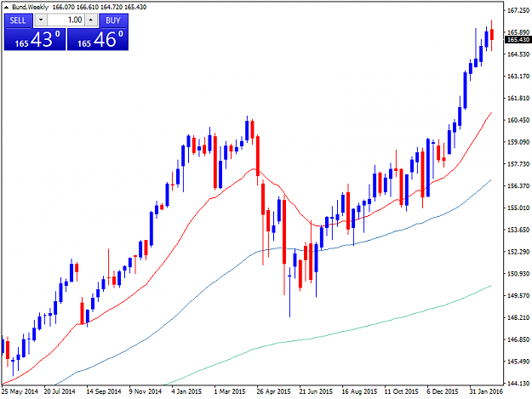
Task: Click the 26 Apr 2015 date label
Action: pyautogui.click(x=273, y=391)
